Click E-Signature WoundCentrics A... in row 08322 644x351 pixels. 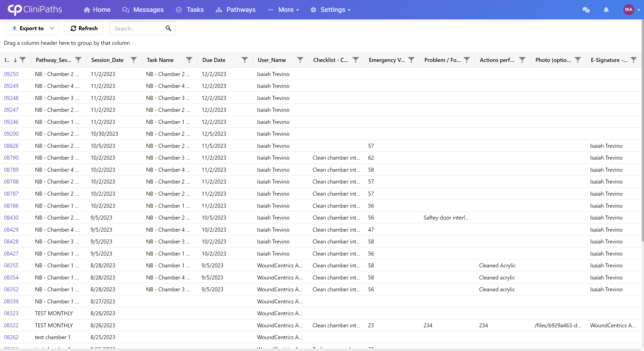pos(613,325)
